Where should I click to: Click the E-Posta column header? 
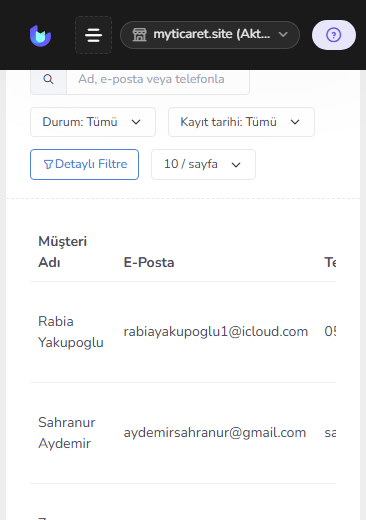pos(149,263)
